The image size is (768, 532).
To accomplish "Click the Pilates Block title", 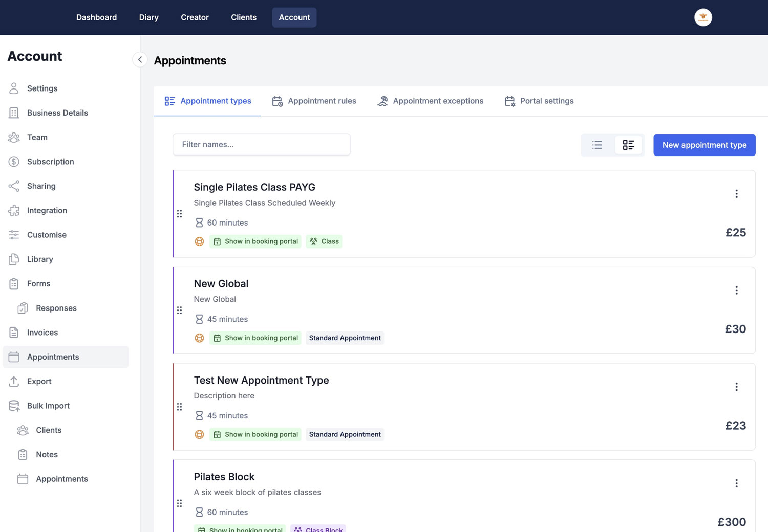I will click(224, 477).
